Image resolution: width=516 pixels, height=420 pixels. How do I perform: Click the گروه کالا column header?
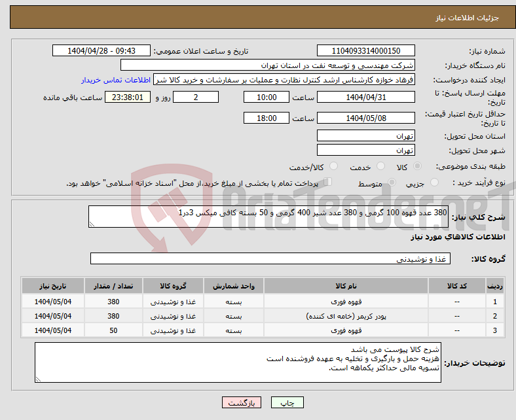click(x=173, y=286)
